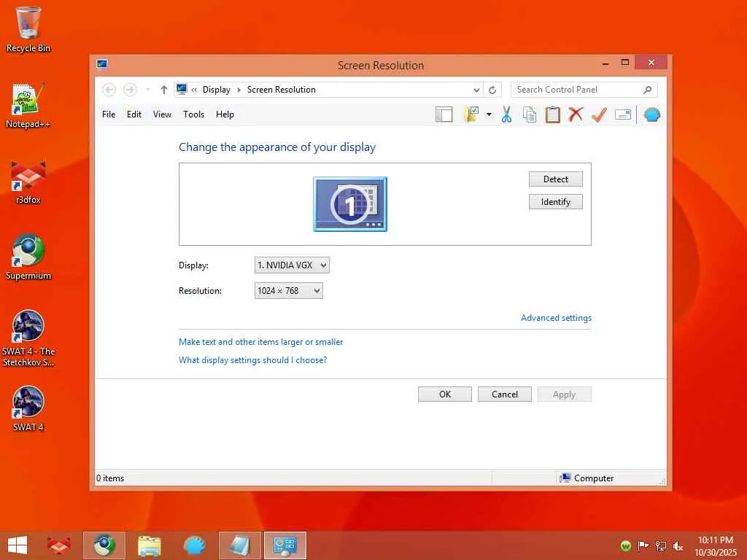
Task: Click the Screen Resolution breadcrumb
Action: click(281, 90)
